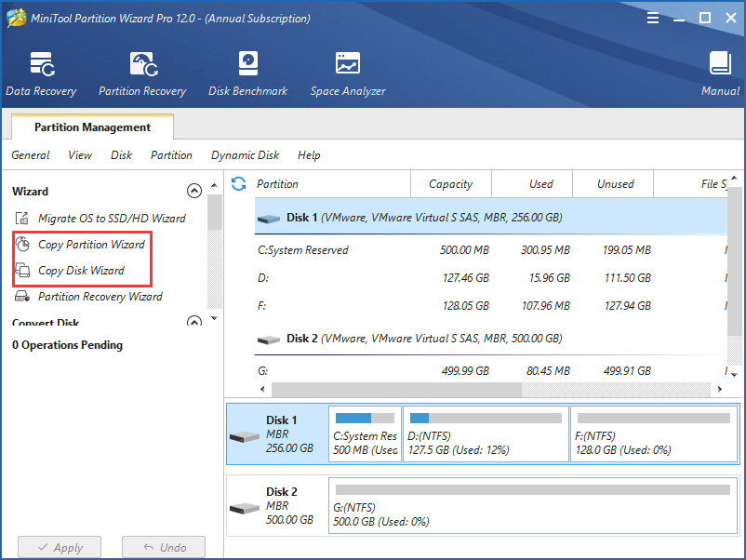
Task: Sort by the Used column header
Action: [x=532, y=183]
